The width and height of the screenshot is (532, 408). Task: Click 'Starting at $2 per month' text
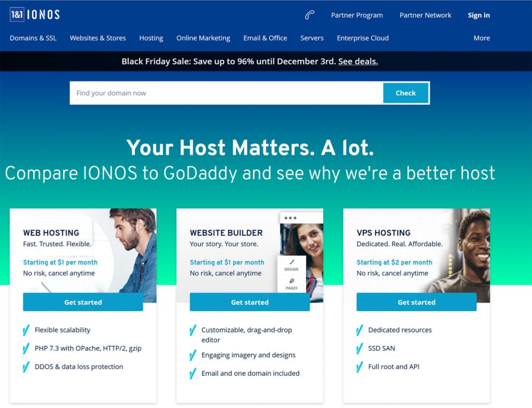394,262
